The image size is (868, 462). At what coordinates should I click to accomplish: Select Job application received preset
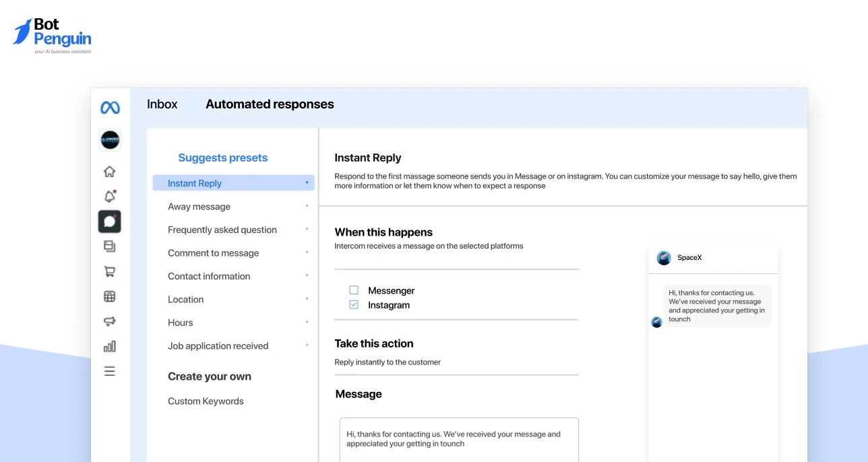218,346
